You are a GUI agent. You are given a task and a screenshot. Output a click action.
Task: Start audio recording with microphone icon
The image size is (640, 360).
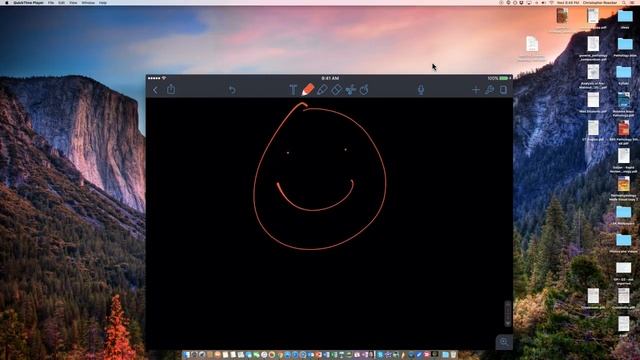421,90
